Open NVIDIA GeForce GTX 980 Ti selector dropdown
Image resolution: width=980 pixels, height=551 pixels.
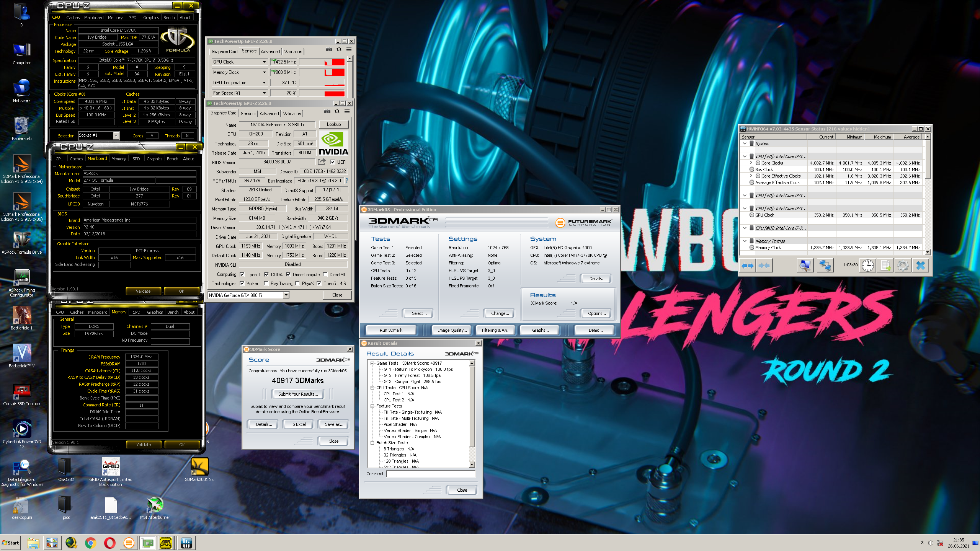point(286,295)
